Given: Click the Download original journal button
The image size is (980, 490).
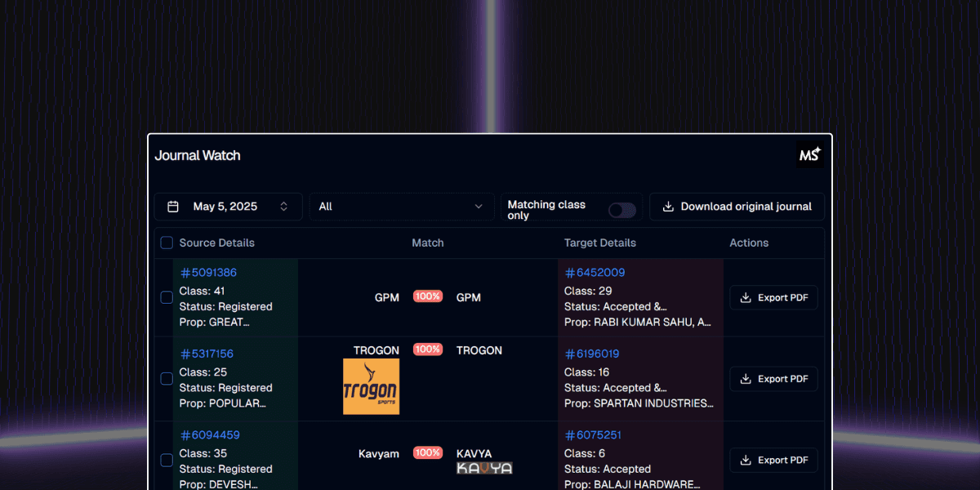Looking at the screenshot, I should click(737, 207).
